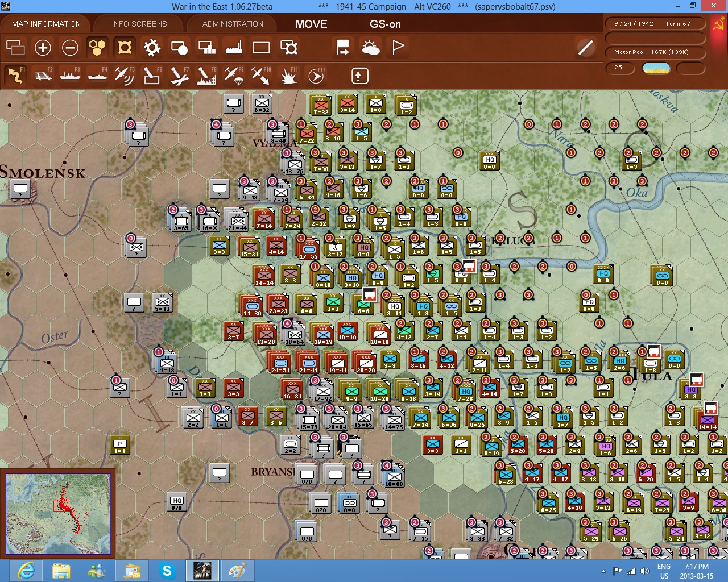The width and height of the screenshot is (728, 582).
Task: Click the rectangle-with-circle toolbar icon
Action: (179, 47)
